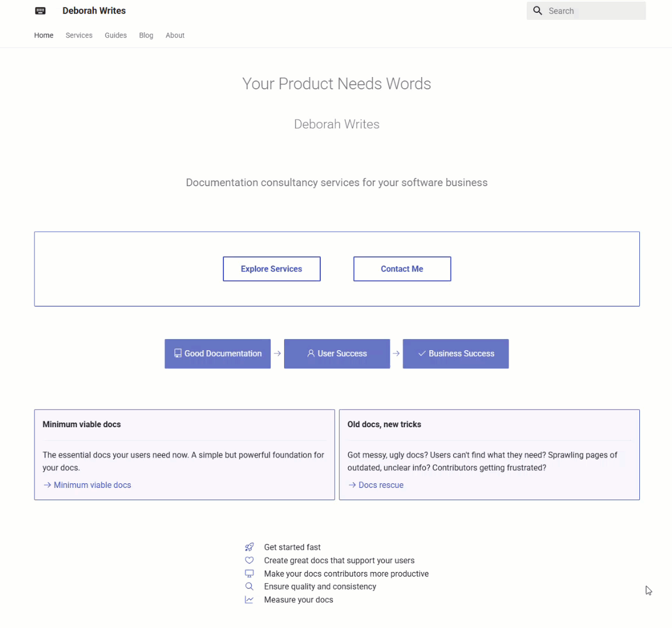The height and width of the screenshot is (628, 672).
Task: Switch to the Blog tab
Action: (x=146, y=36)
